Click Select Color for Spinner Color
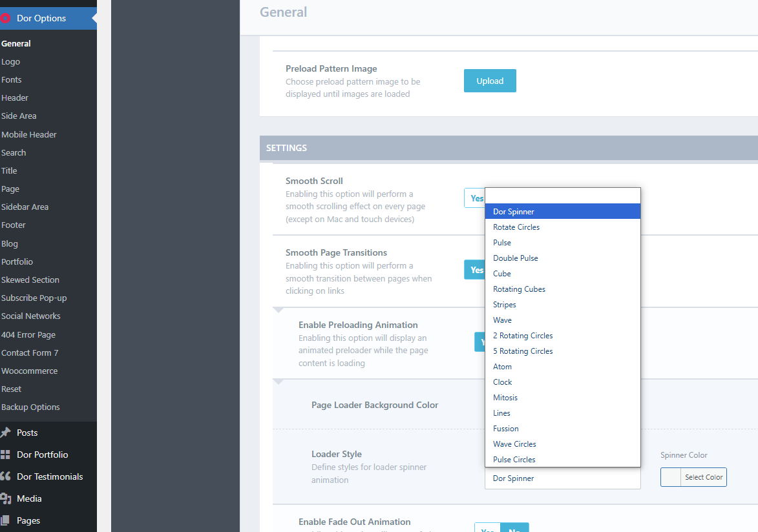 (703, 477)
